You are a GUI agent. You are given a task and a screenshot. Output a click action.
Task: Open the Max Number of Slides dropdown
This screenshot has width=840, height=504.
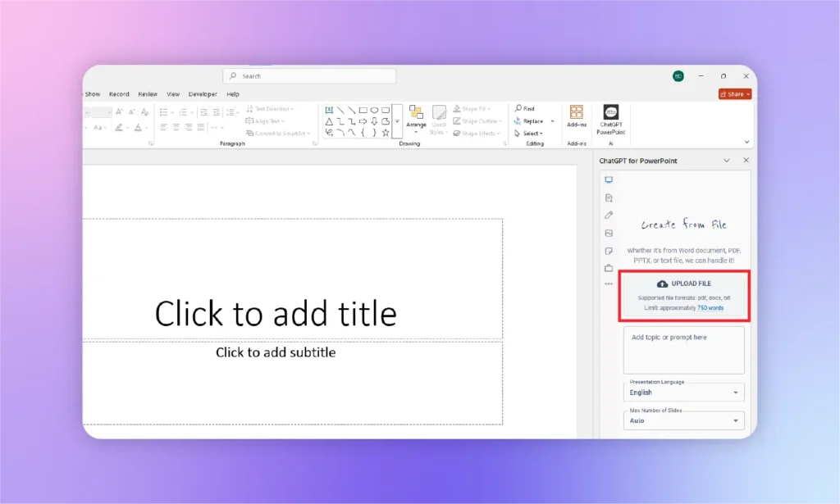pos(683,420)
